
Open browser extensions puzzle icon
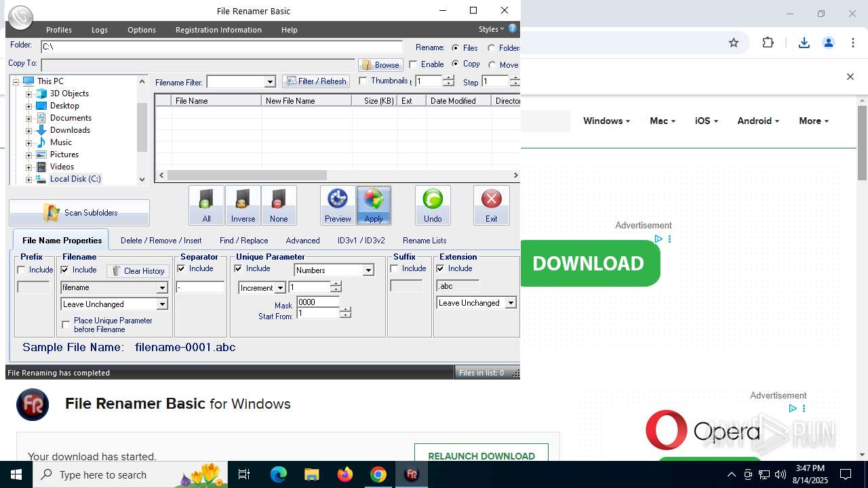coord(768,43)
